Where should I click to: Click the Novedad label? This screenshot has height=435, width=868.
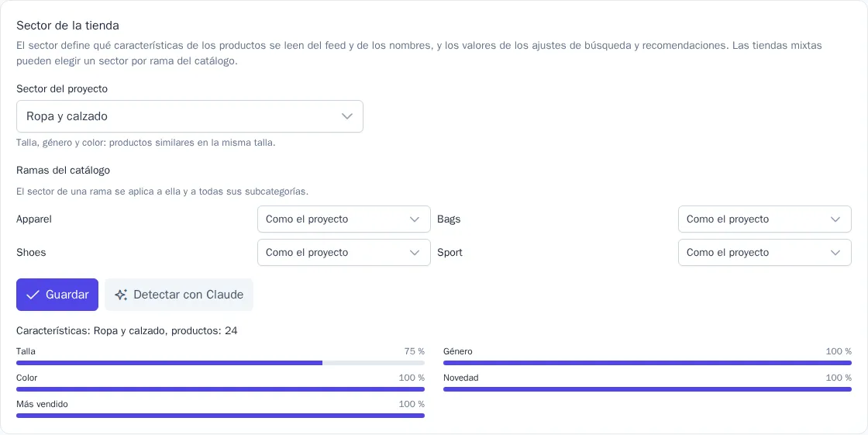(x=460, y=378)
